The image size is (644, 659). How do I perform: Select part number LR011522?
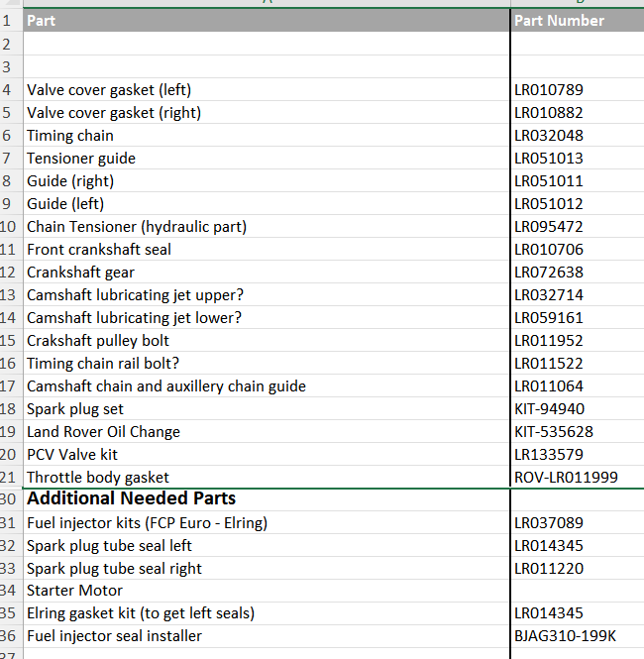pos(578,363)
